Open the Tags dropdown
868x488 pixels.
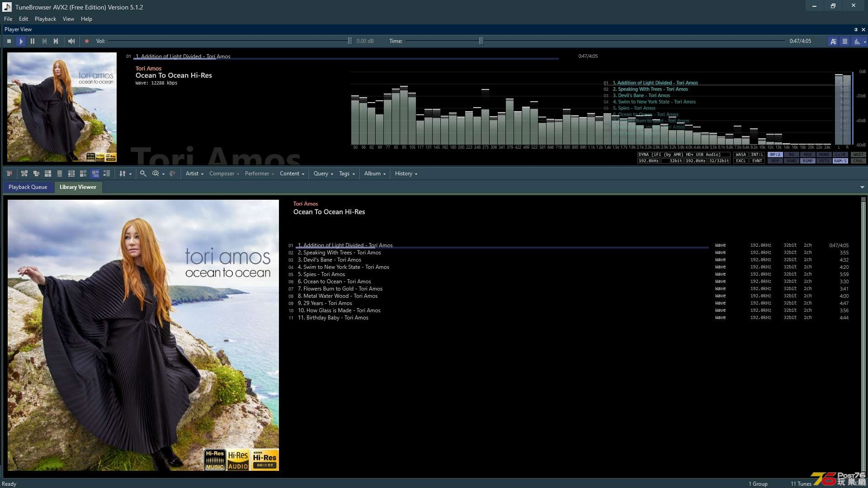(347, 174)
